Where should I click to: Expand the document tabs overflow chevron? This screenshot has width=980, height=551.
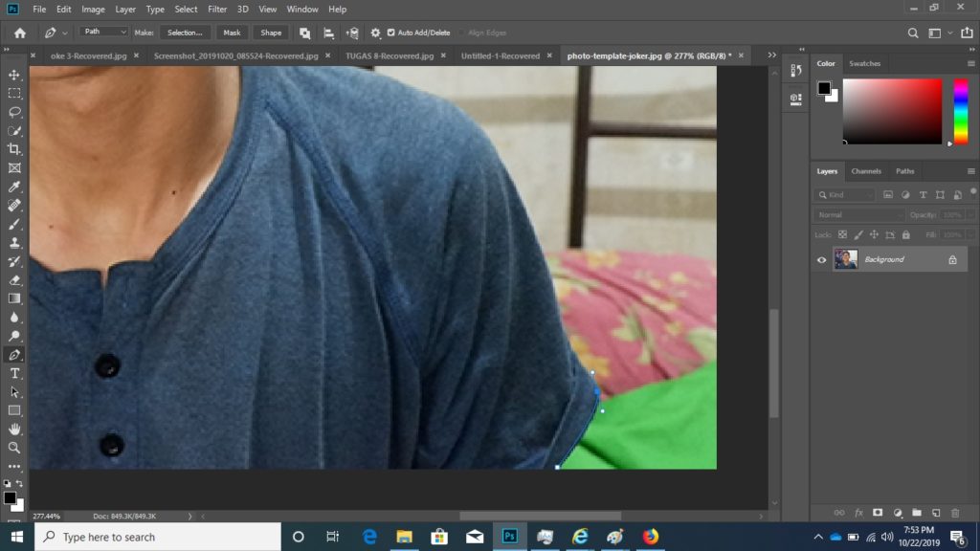click(772, 55)
